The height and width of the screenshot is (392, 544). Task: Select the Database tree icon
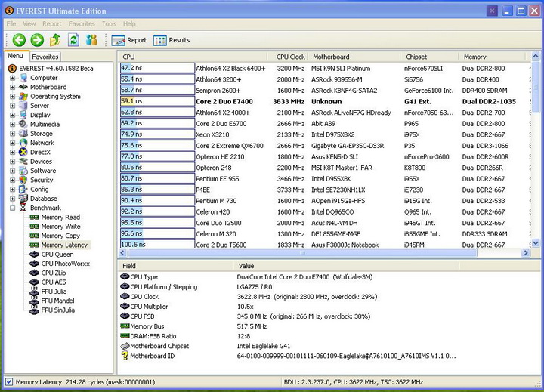coord(23,199)
